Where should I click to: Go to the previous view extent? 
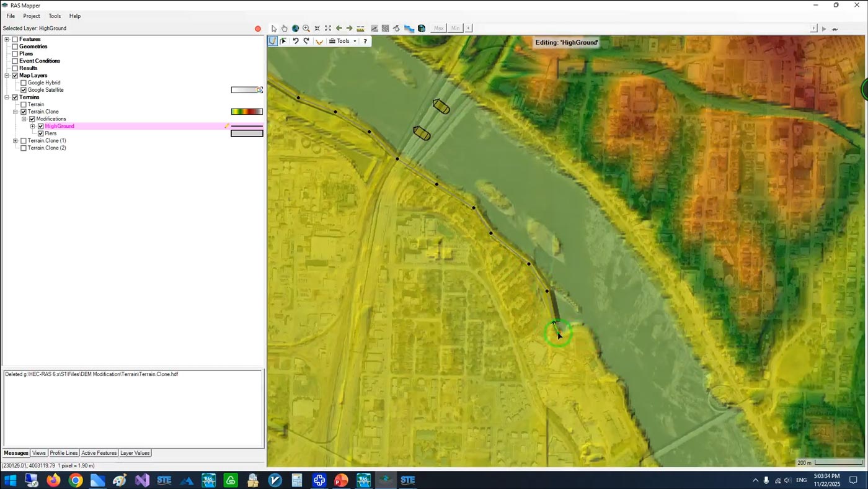pos(339,29)
